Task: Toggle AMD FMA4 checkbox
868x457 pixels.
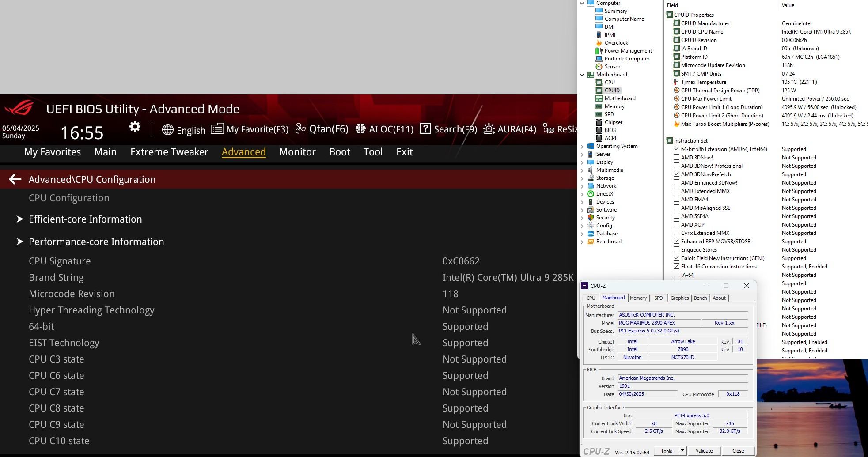Action: (x=676, y=200)
